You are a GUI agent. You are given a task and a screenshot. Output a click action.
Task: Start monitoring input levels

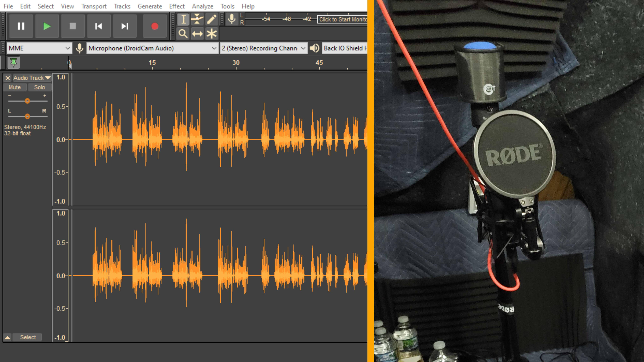tap(342, 19)
